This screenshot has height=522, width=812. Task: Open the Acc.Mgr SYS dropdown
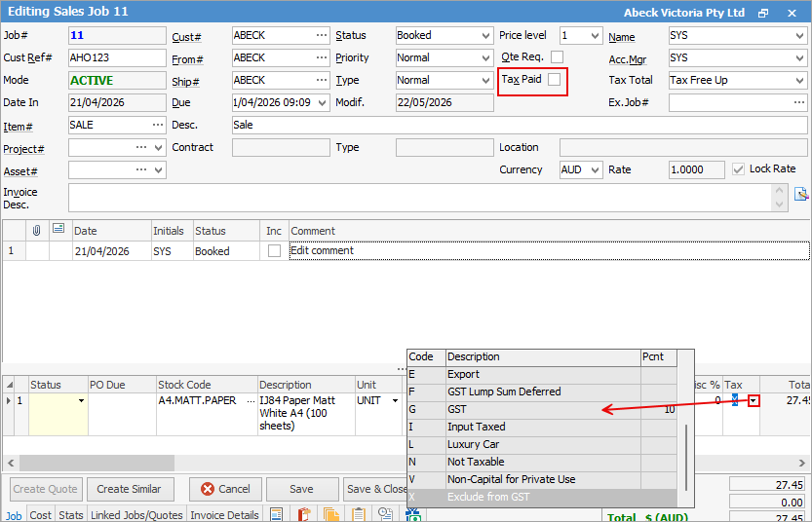click(x=799, y=57)
